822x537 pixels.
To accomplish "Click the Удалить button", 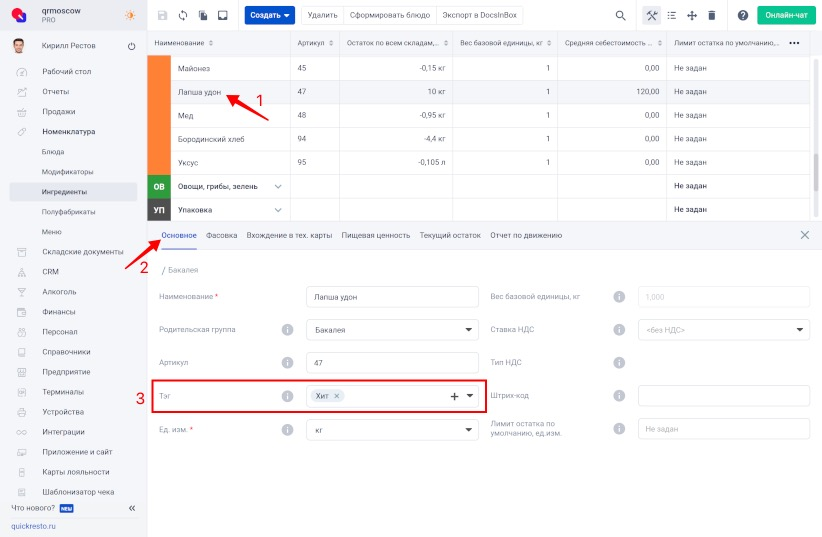I will click(322, 15).
